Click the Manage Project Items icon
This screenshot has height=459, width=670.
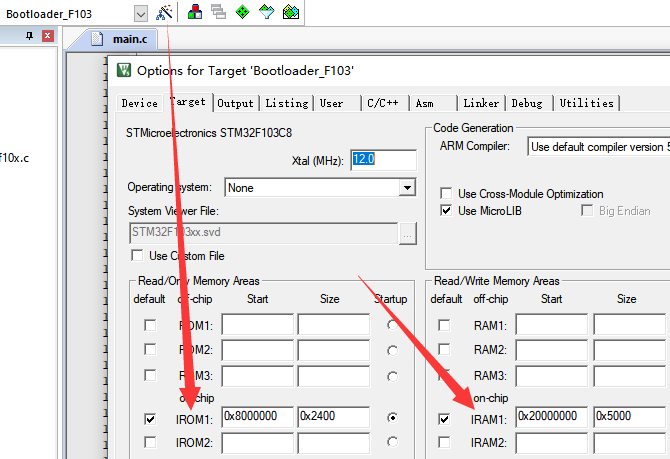195,12
